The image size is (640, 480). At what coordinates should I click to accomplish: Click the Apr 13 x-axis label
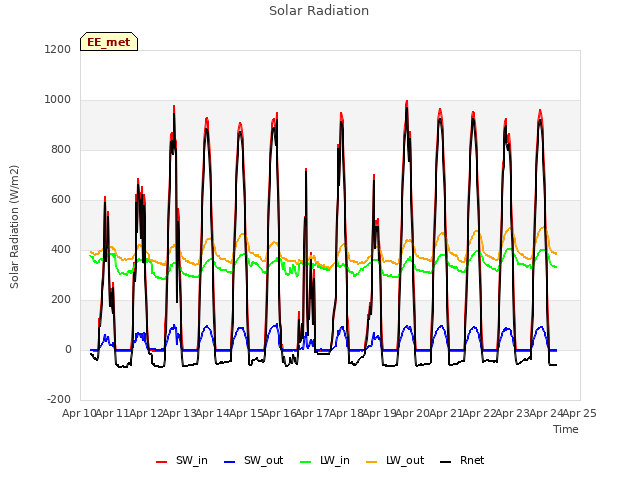tap(179, 413)
